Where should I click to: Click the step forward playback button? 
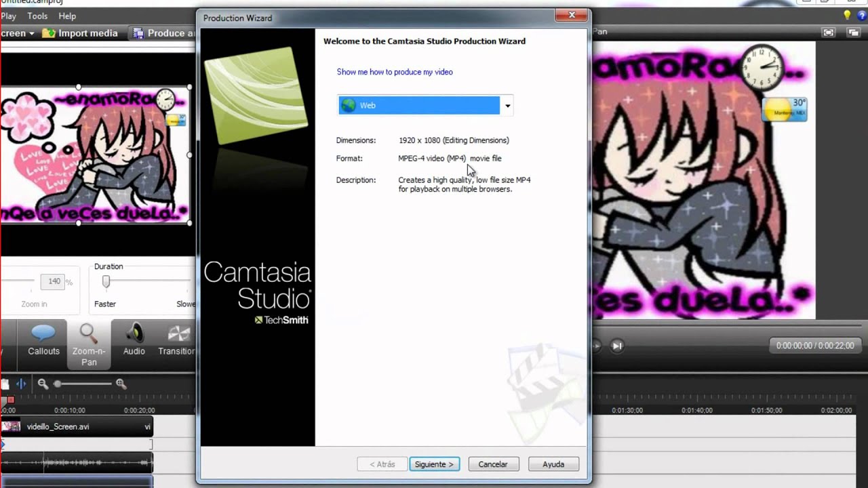click(617, 346)
